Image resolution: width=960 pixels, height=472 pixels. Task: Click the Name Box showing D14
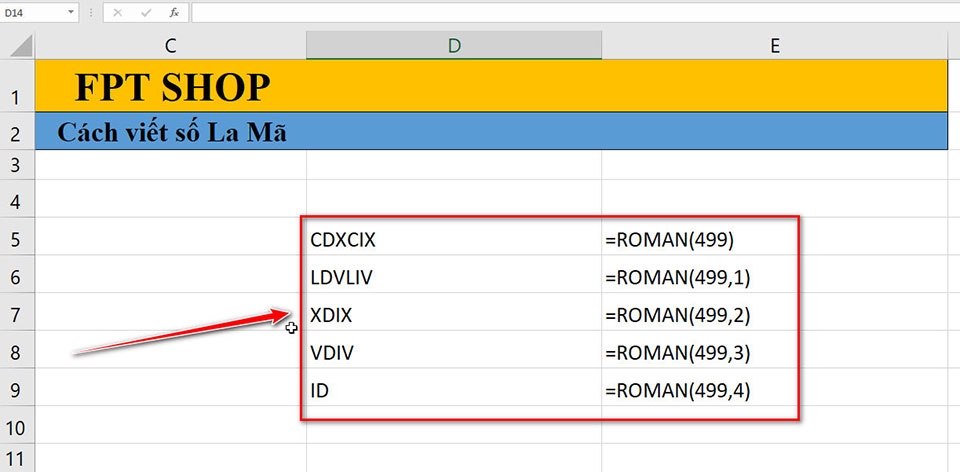32,12
